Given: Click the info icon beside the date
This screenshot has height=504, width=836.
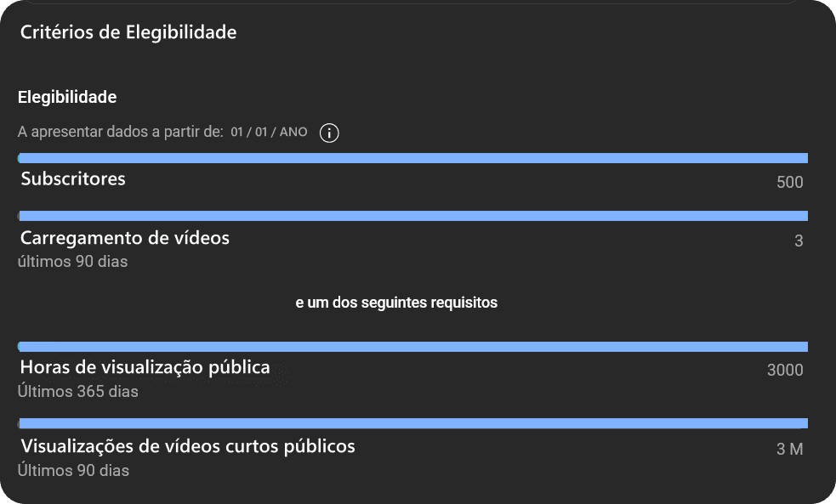Looking at the screenshot, I should coord(329,133).
